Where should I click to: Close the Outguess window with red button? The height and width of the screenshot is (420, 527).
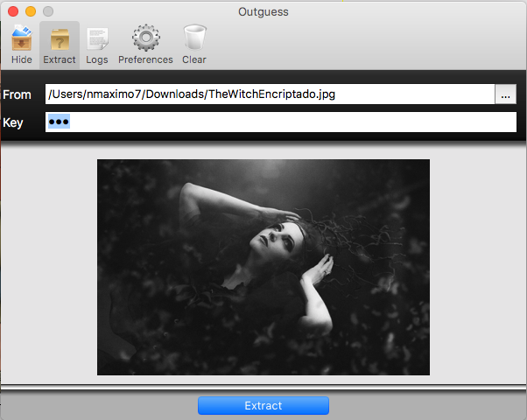[12, 11]
